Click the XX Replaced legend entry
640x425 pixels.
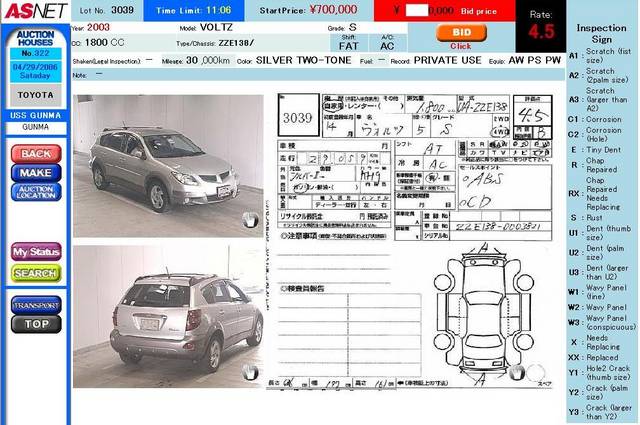[594, 358]
